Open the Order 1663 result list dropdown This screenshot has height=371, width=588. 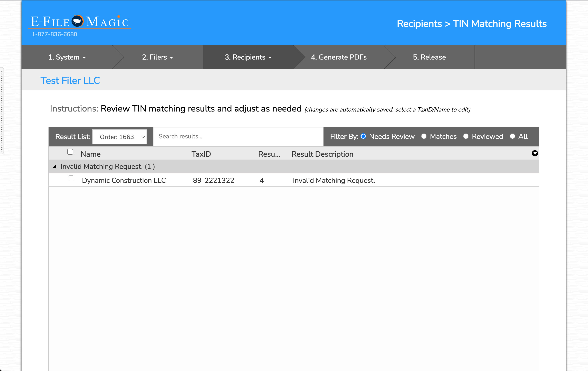point(120,137)
